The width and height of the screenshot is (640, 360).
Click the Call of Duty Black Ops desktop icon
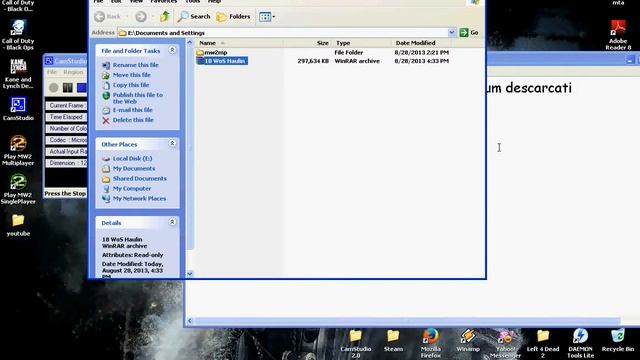(x=18, y=35)
